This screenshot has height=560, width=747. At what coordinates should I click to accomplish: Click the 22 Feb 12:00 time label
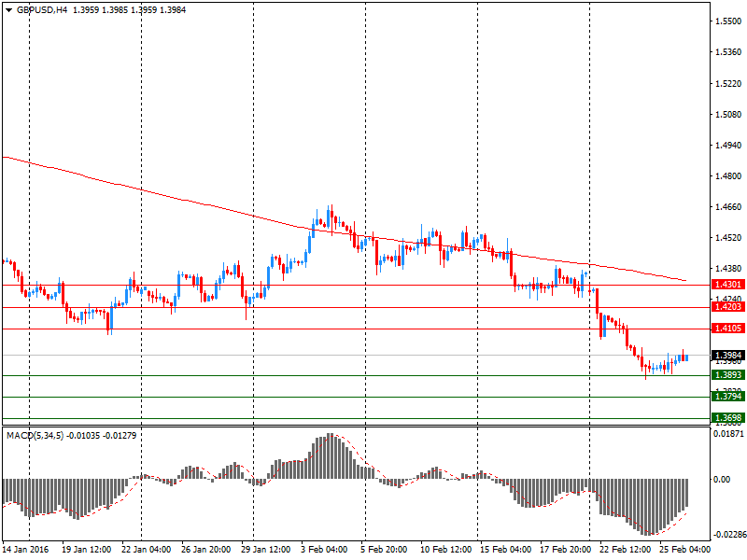[x=625, y=550]
